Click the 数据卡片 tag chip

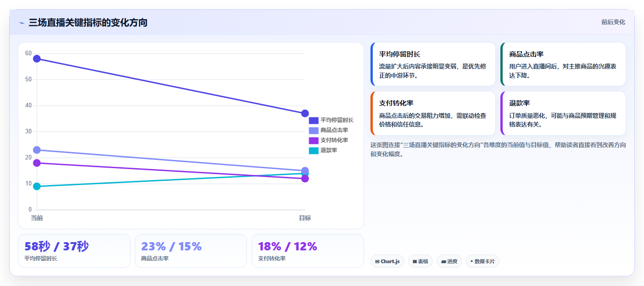[x=483, y=261]
